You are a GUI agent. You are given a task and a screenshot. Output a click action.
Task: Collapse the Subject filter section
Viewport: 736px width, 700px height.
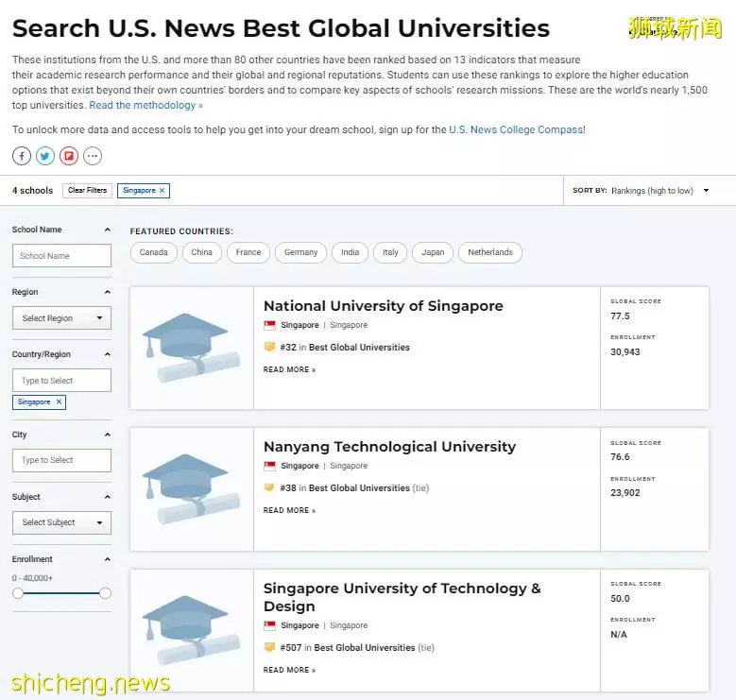(x=108, y=497)
